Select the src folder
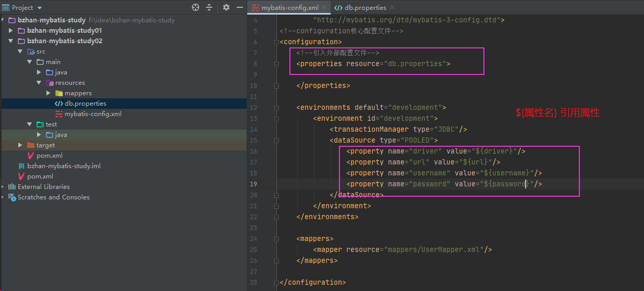644x291 pixels. 41,52
